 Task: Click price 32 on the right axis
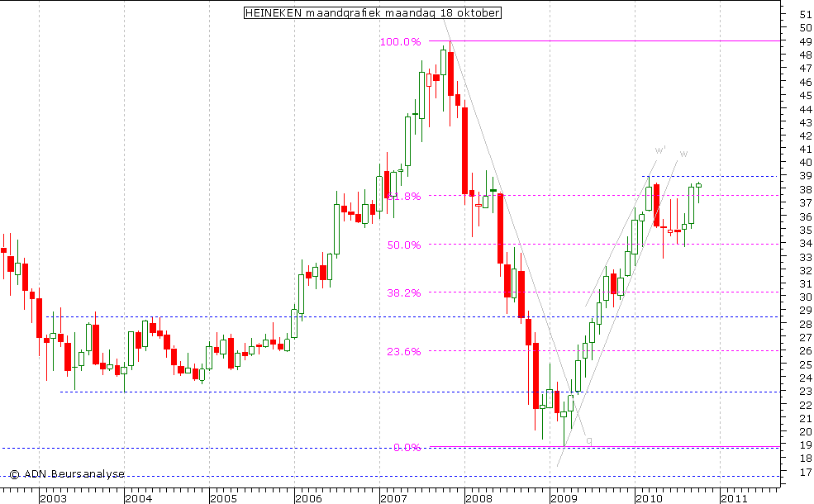806,271
